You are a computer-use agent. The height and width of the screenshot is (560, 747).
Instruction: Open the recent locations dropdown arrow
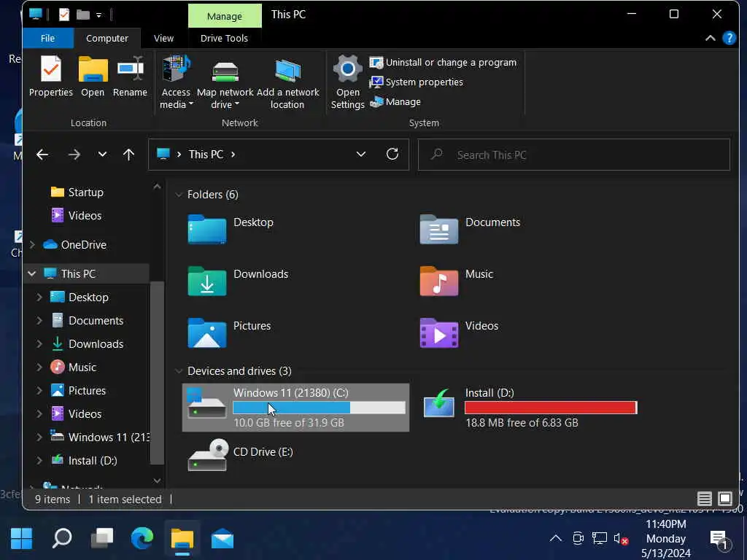tap(102, 155)
